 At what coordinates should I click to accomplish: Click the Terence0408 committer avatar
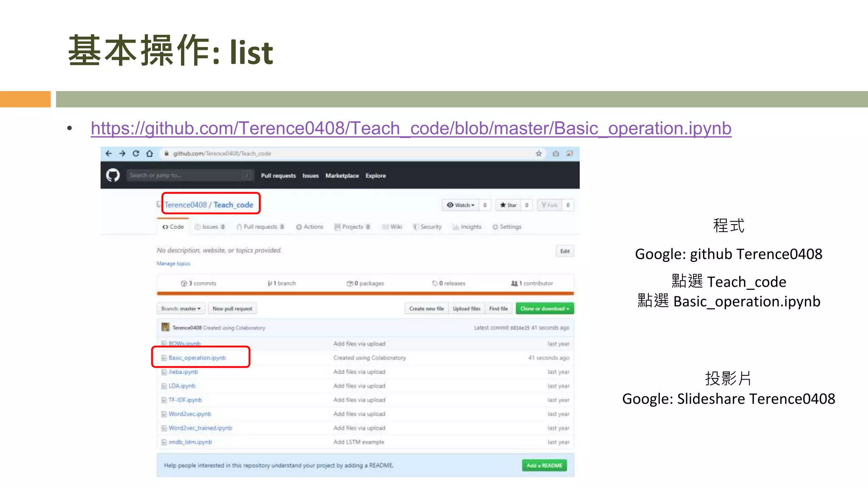165,327
